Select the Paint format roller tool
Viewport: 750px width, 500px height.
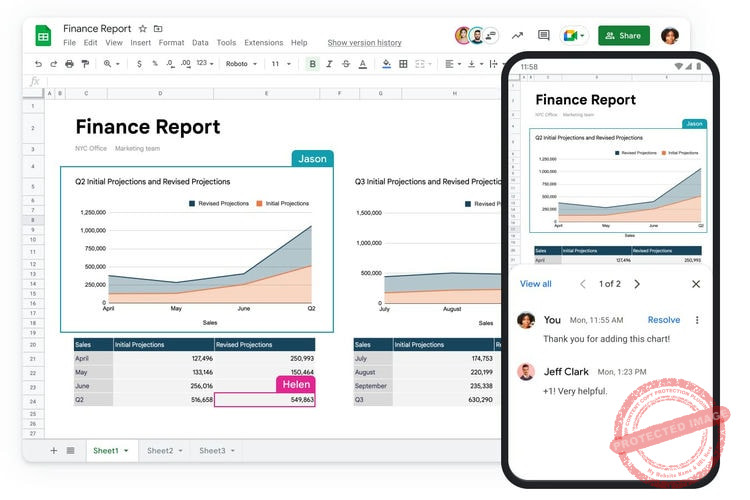coord(85,64)
